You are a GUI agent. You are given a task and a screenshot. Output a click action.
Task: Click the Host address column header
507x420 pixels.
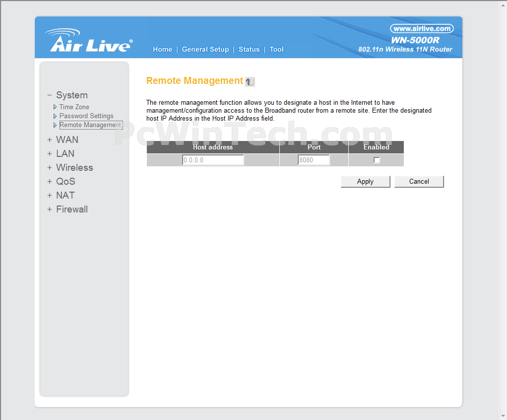click(x=213, y=147)
